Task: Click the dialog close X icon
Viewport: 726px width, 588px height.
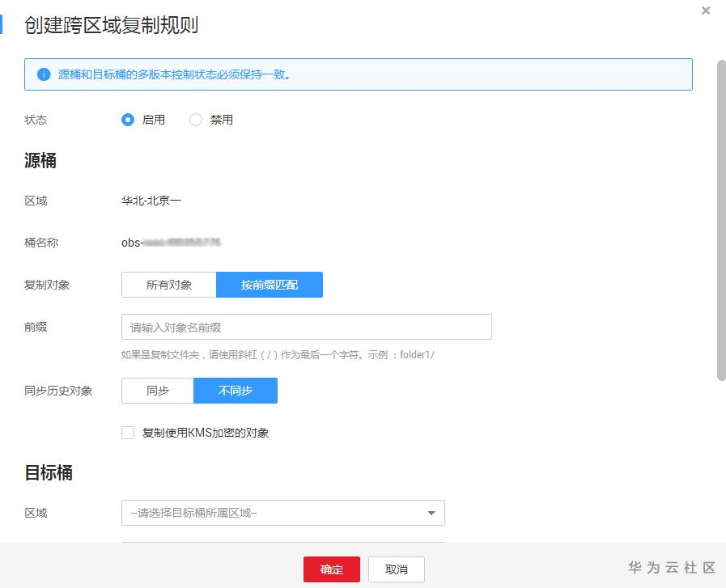Action: 705,11
